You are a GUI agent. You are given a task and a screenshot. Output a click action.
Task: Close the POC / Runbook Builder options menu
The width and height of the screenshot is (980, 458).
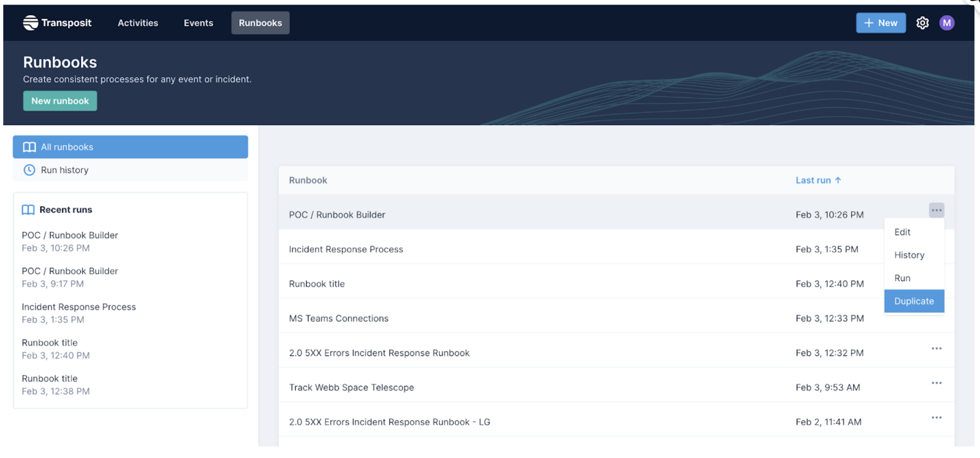click(x=936, y=210)
